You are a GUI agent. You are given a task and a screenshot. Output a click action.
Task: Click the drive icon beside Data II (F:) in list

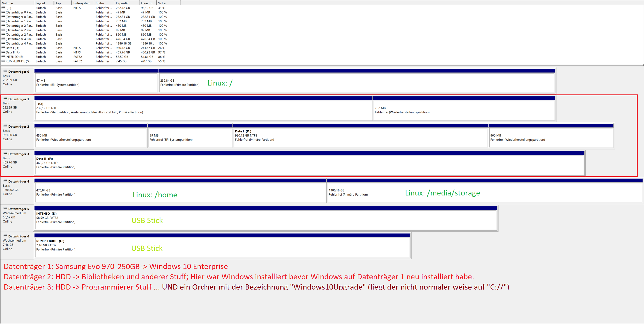click(3, 52)
